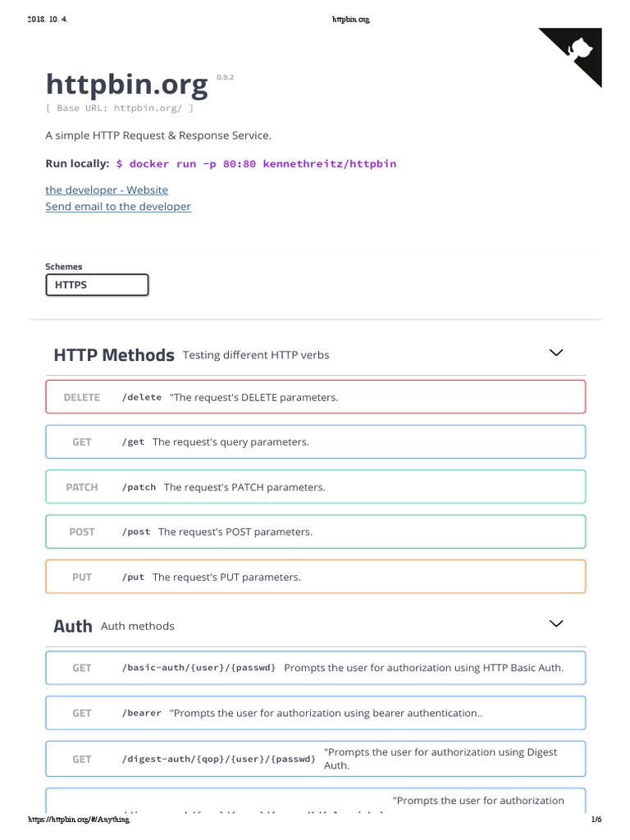Viewport: 630px width, 840px height.
Task: Click 'Send email to the developer' link
Action: click(118, 207)
